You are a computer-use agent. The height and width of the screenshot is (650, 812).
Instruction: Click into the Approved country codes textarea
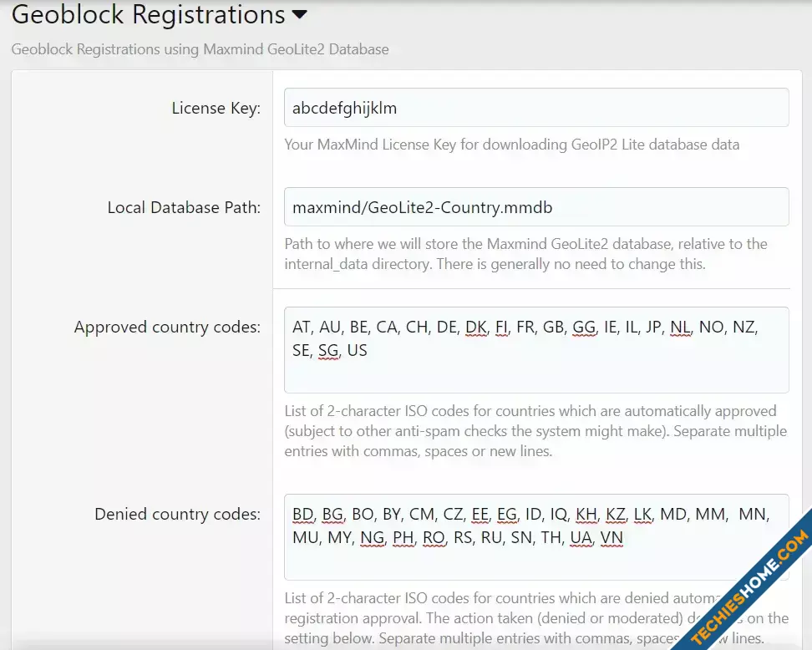[536, 350]
